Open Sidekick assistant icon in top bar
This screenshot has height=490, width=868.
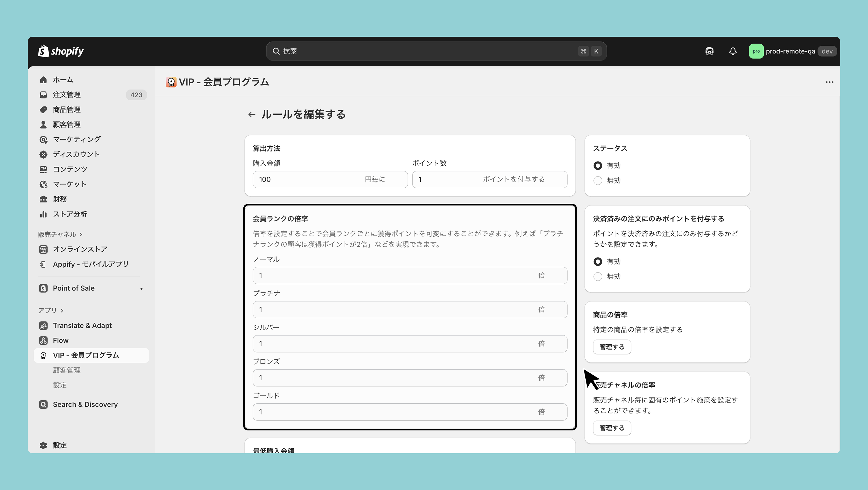(x=709, y=51)
